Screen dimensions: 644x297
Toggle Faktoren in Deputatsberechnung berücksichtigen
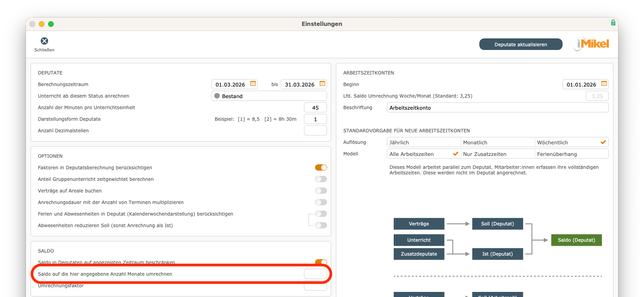(321, 167)
